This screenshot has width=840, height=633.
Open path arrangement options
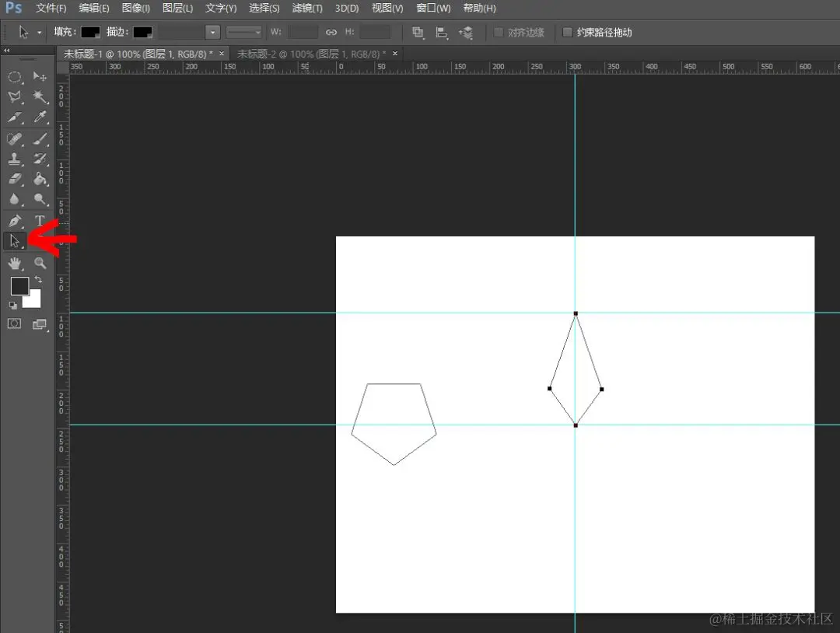click(x=466, y=33)
